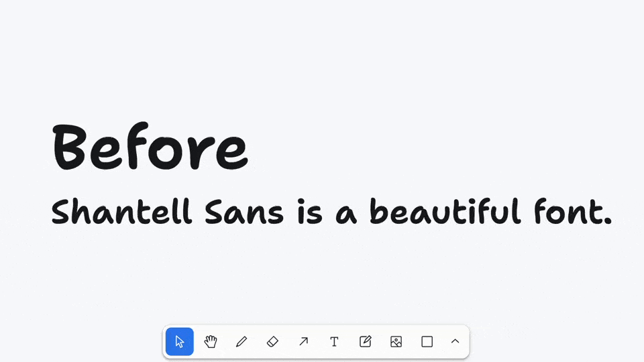Pick the Draw pencil tool

(x=241, y=341)
